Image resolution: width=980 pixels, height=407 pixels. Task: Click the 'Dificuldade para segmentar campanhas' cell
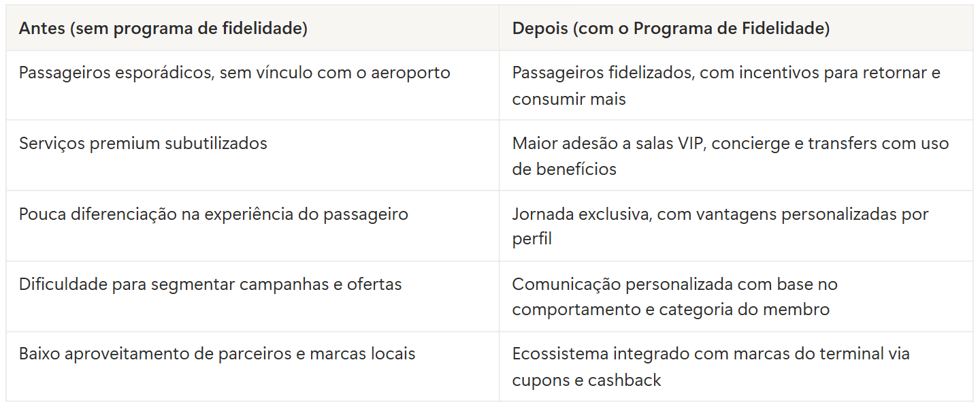[x=210, y=284]
